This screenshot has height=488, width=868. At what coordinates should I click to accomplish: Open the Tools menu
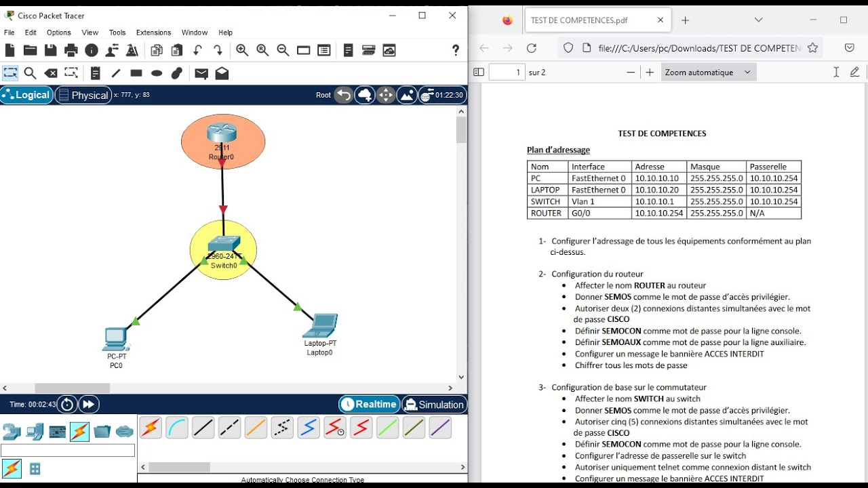(x=117, y=33)
